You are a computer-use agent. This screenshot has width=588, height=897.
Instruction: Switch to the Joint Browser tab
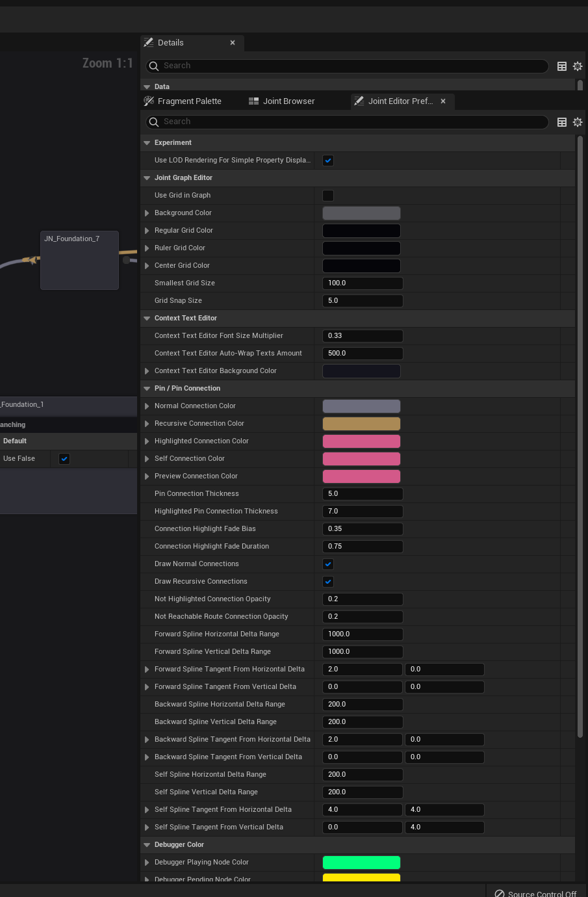tap(288, 101)
